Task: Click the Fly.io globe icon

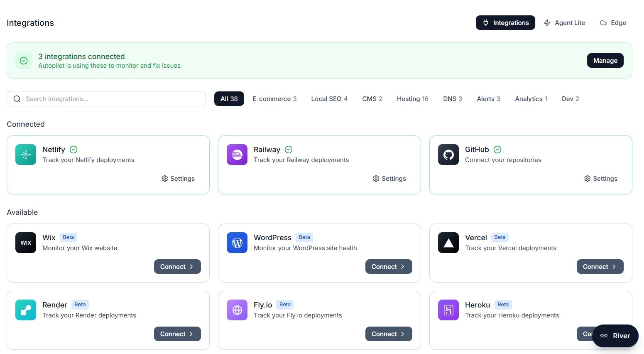Action: point(237,310)
